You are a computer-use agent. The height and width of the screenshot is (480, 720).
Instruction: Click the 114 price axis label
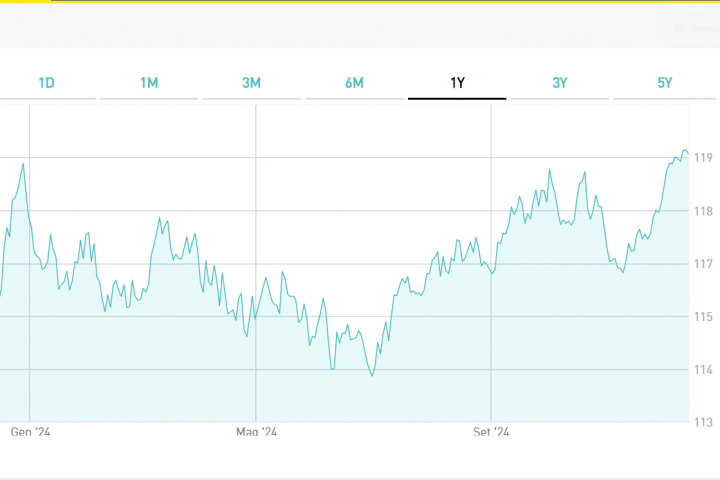[x=703, y=370]
